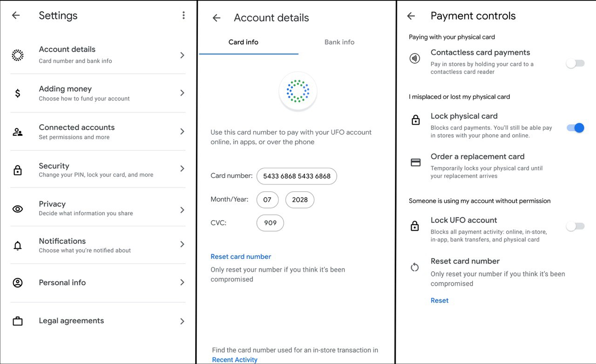The image size is (596, 364).
Task: Switch to the Bank info tab
Action: [339, 42]
